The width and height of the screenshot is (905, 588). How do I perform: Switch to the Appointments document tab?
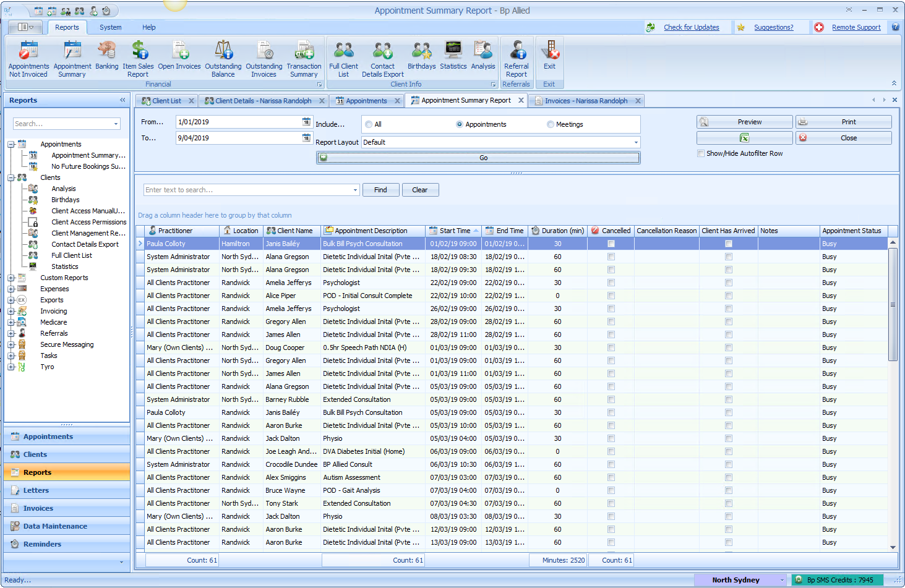point(366,101)
